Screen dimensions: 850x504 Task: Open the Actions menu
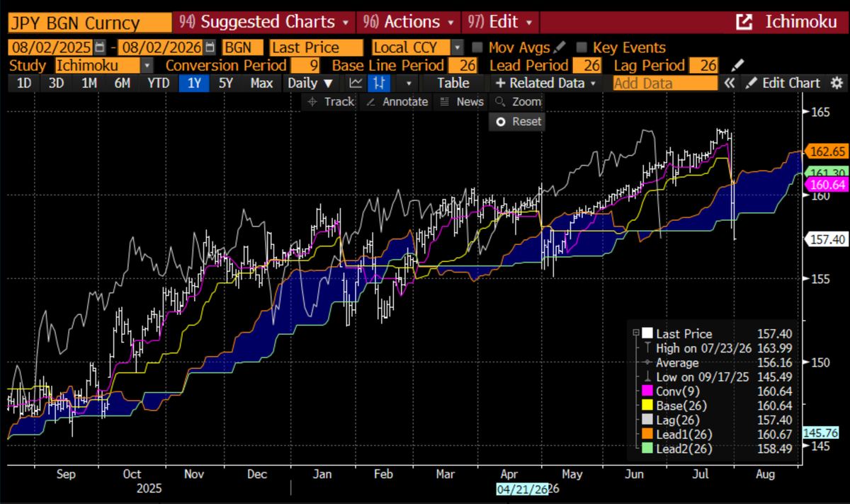click(409, 22)
